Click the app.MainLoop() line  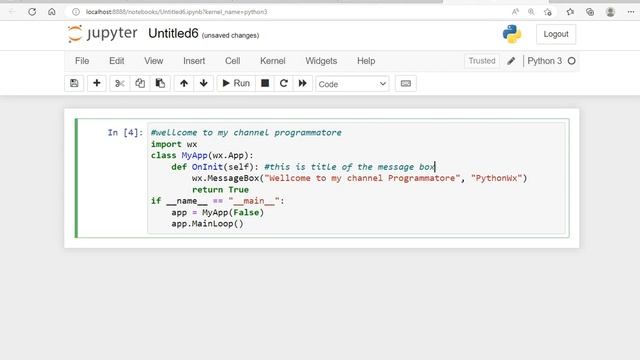pyautogui.click(x=207, y=224)
